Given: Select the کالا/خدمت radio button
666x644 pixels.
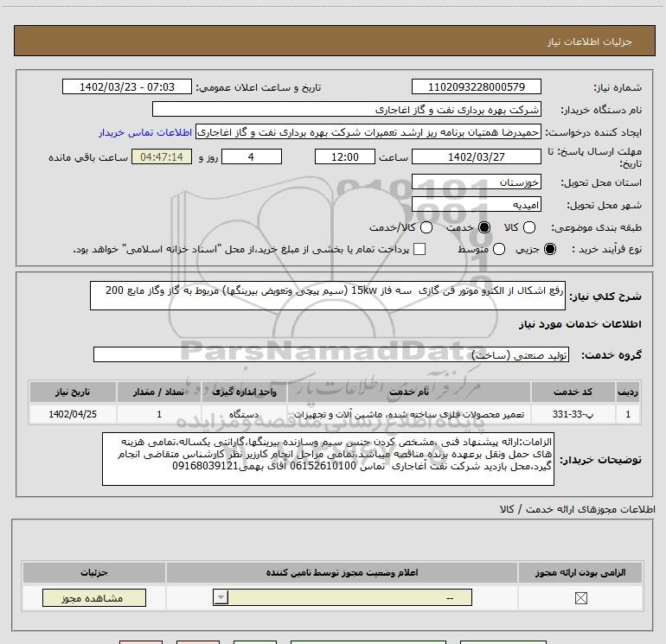Looking at the screenshot, I should (426, 228).
